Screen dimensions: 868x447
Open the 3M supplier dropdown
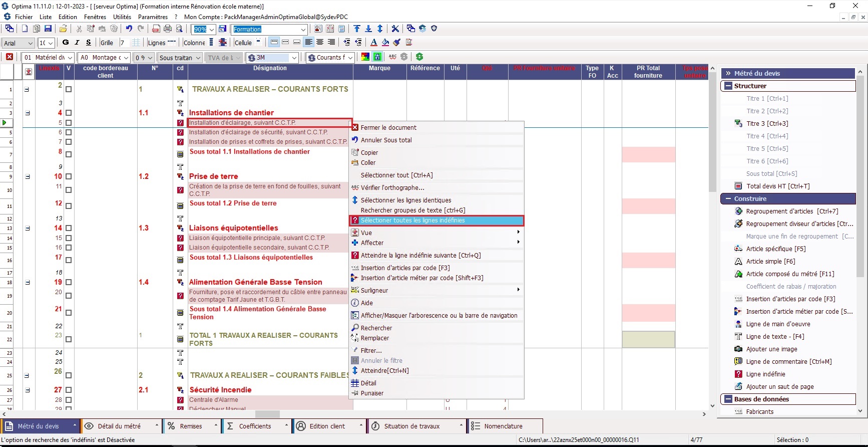pyautogui.click(x=294, y=58)
